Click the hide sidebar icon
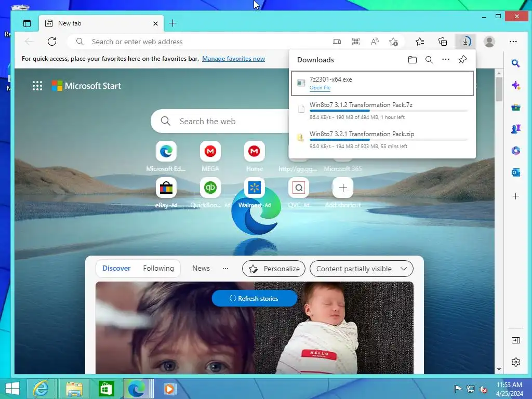 pyautogui.click(x=516, y=340)
